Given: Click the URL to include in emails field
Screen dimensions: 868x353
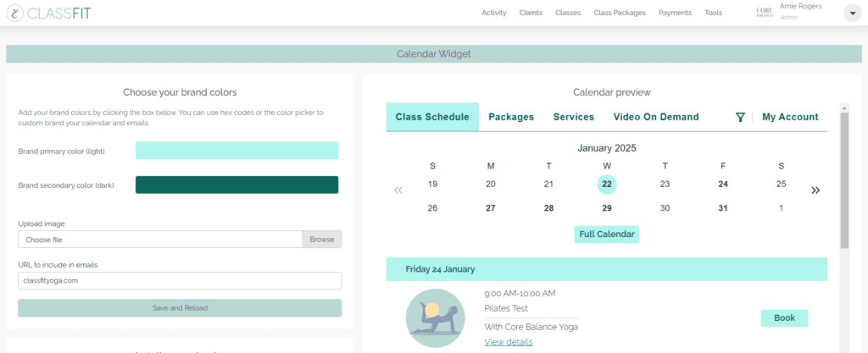Looking at the screenshot, I should point(180,281).
